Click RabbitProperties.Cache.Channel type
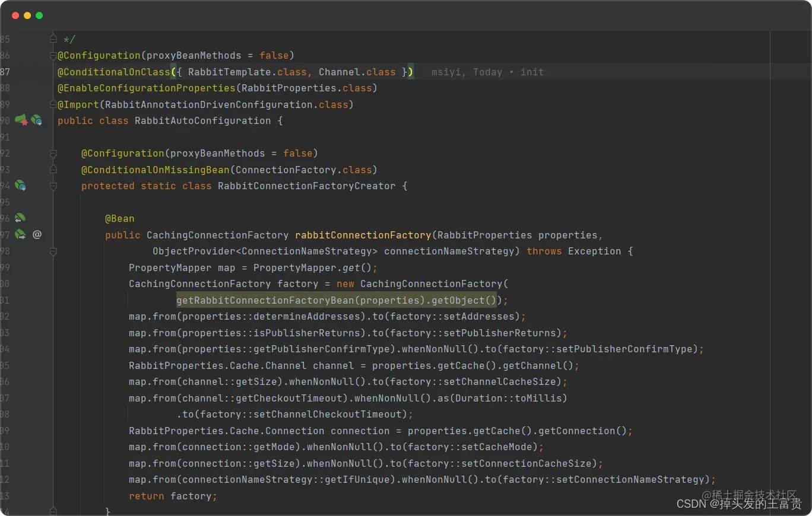This screenshot has height=516, width=812. (218, 365)
